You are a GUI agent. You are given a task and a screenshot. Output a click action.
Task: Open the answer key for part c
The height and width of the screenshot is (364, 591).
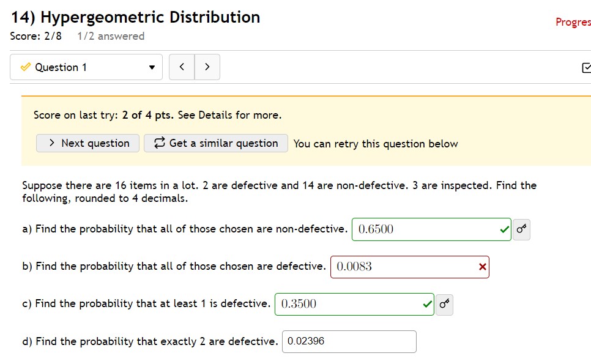coord(445,304)
